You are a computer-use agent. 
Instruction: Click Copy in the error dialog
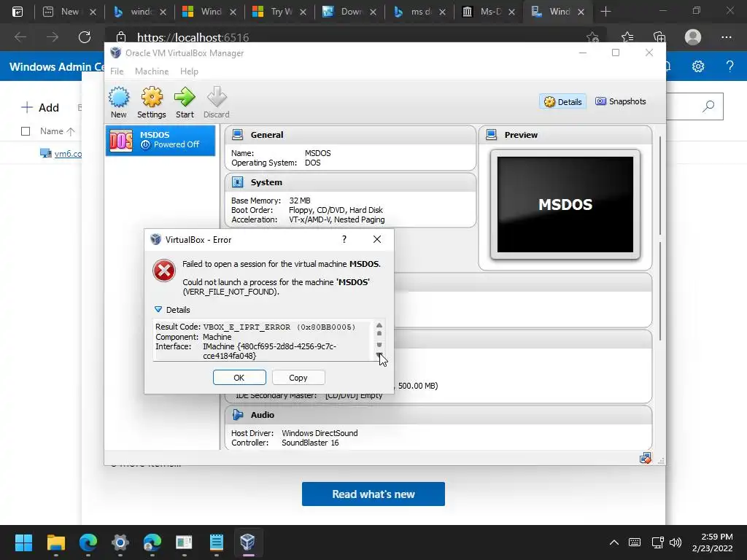pyautogui.click(x=298, y=378)
